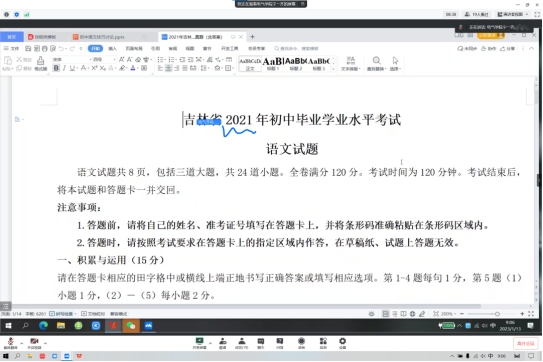Click the spell check status bar item

click(63, 314)
